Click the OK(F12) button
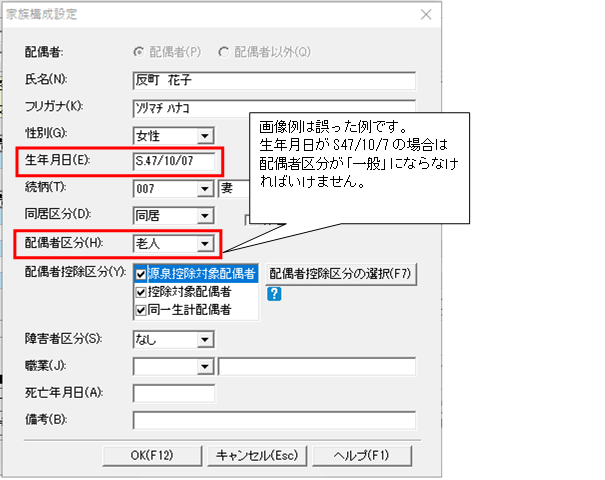605x480 pixels. click(x=152, y=456)
